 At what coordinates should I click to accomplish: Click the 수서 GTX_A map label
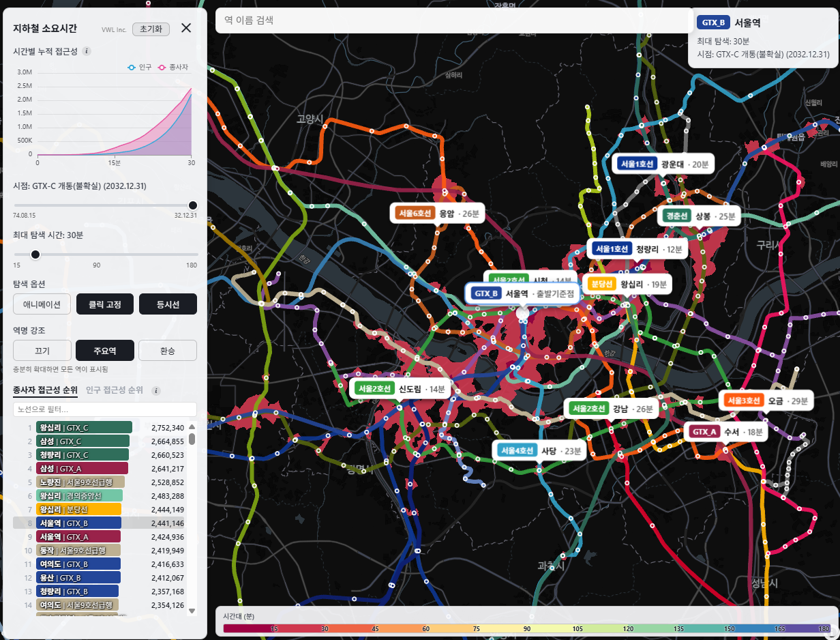[725, 432]
